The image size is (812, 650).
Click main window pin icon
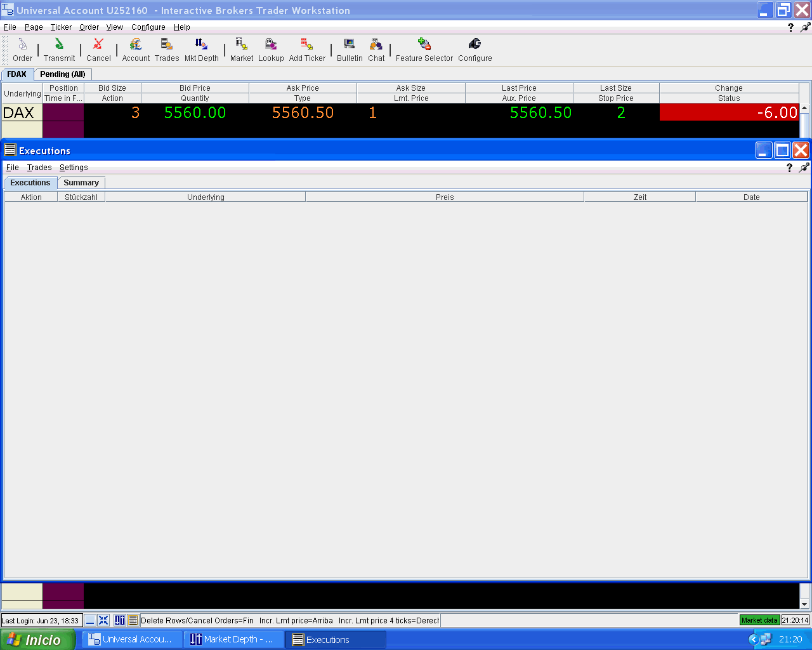(806, 27)
